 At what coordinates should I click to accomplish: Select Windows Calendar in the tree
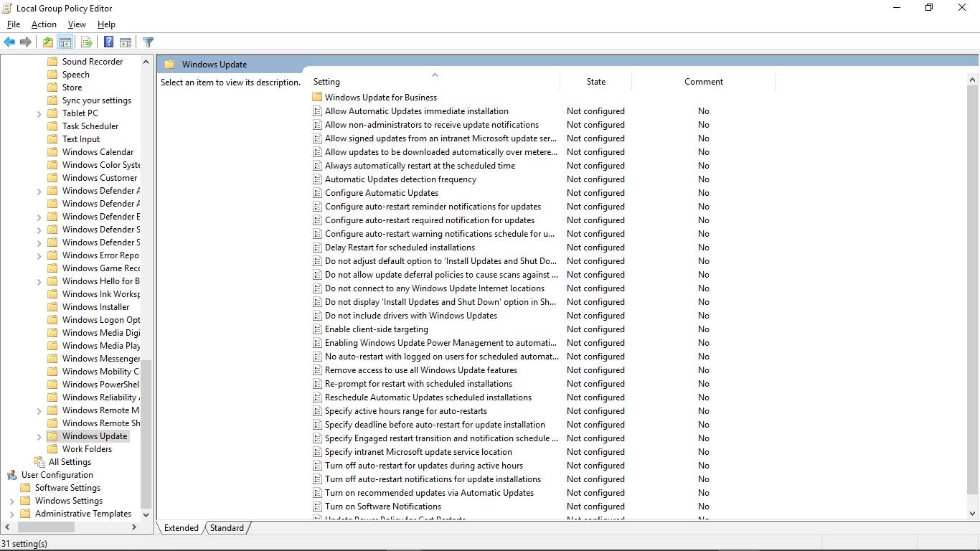pyautogui.click(x=98, y=152)
